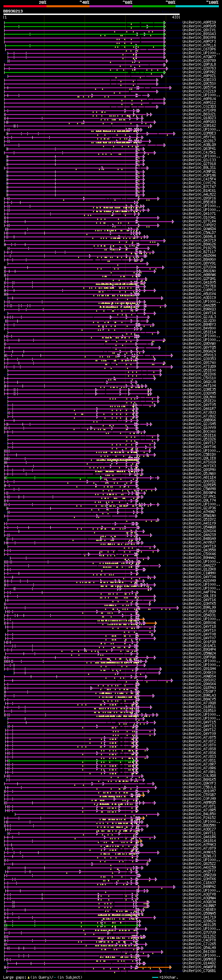Select entry UniRef100_Q18DZ3
The width and height of the screenshot is (222, 980).
point(199,118)
